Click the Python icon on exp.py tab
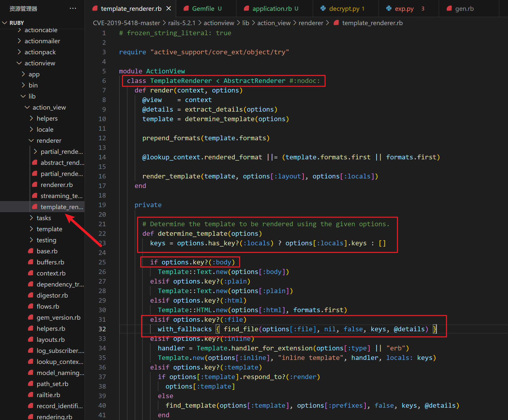The image size is (508, 420). [389, 9]
